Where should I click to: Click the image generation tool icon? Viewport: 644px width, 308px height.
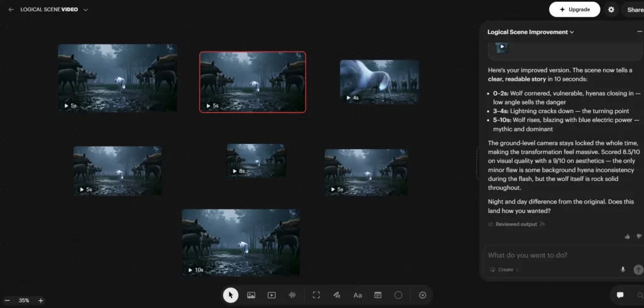coord(251,295)
